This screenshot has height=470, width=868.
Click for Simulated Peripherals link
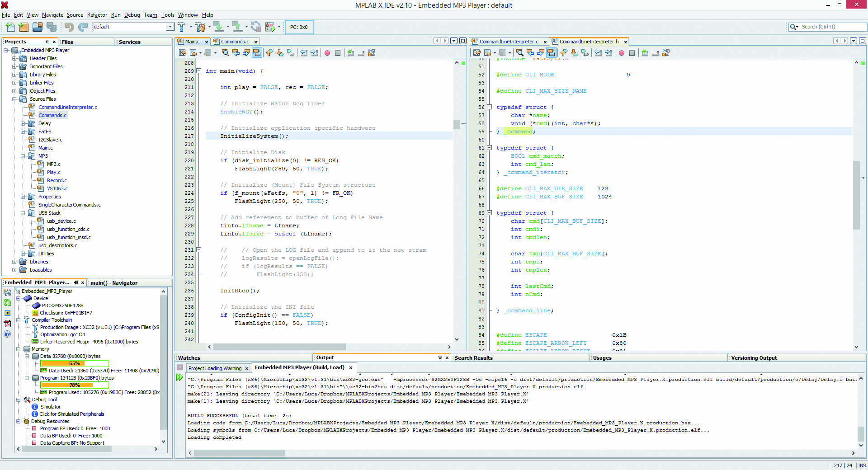(x=71, y=414)
